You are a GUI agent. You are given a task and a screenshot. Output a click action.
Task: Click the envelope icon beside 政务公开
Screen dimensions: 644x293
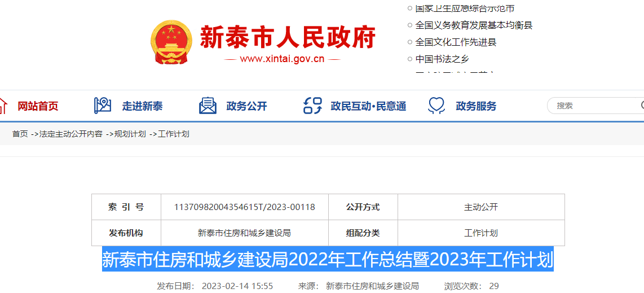point(208,106)
